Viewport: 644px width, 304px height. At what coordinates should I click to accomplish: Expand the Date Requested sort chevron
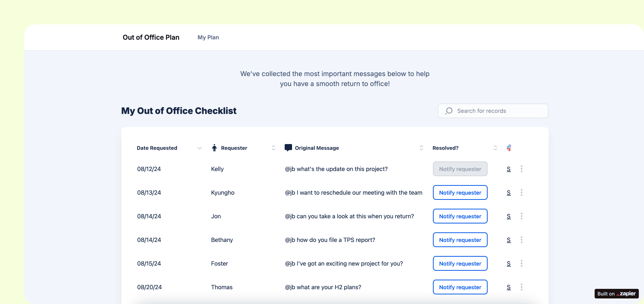coord(200,148)
